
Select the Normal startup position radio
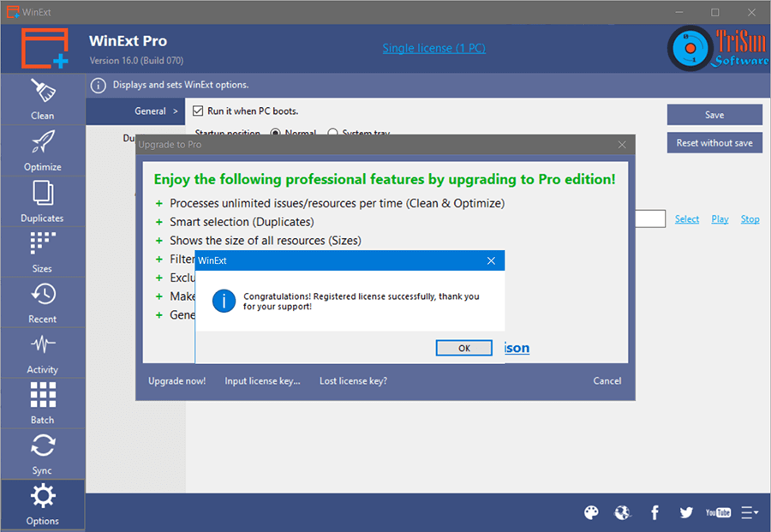pos(275,132)
